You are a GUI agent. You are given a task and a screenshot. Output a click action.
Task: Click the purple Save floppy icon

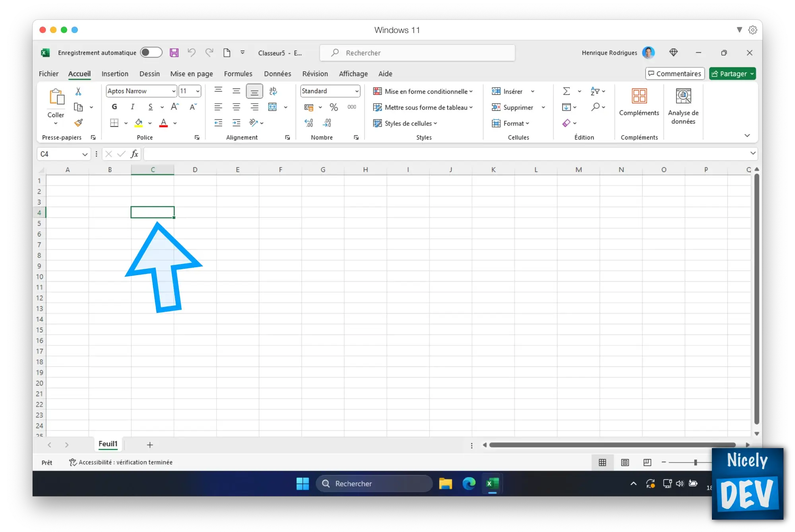(x=174, y=52)
